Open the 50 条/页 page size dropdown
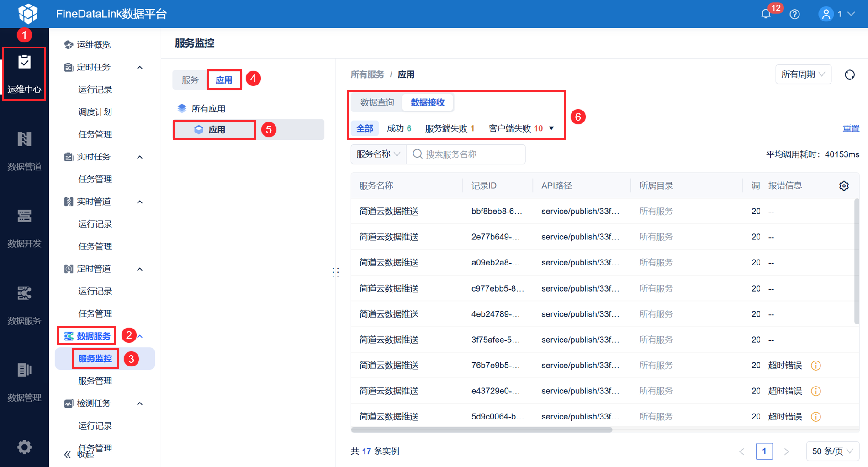Viewport: 868px width, 467px height. 832,451
